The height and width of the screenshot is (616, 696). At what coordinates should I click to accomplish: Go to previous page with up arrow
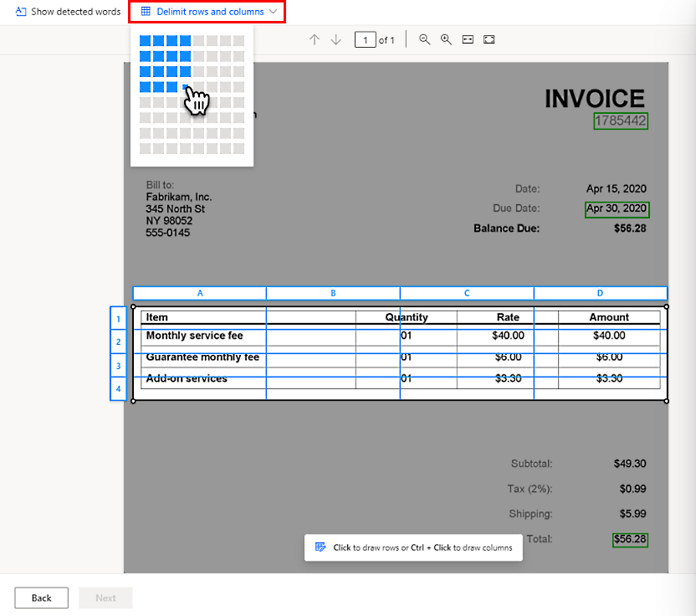(x=315, y=39)
